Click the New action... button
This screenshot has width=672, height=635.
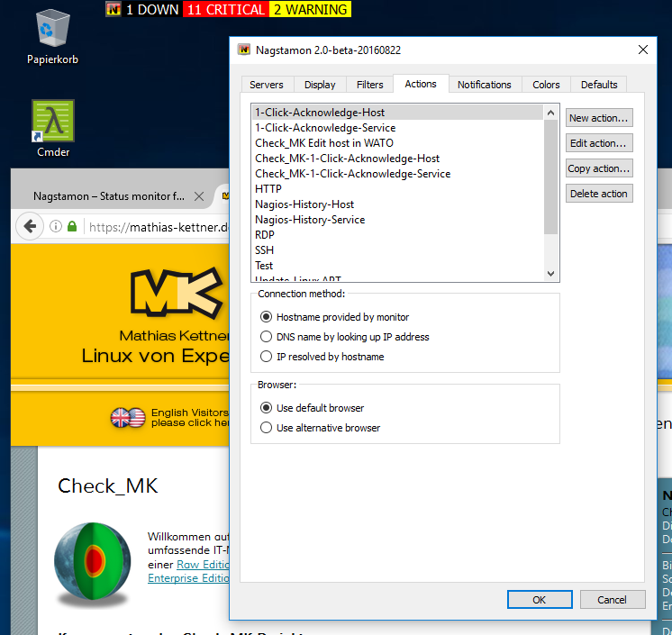tap(599, 118)
